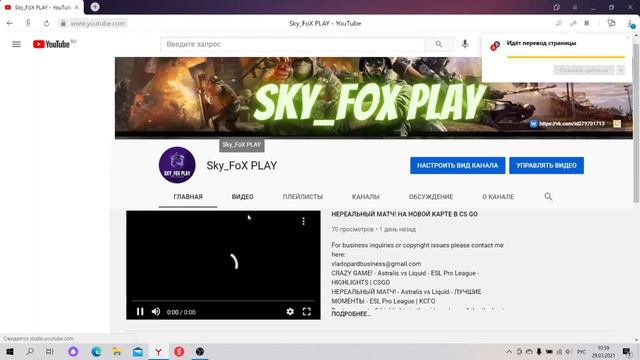Click the site lock icon

coord(63,23)
